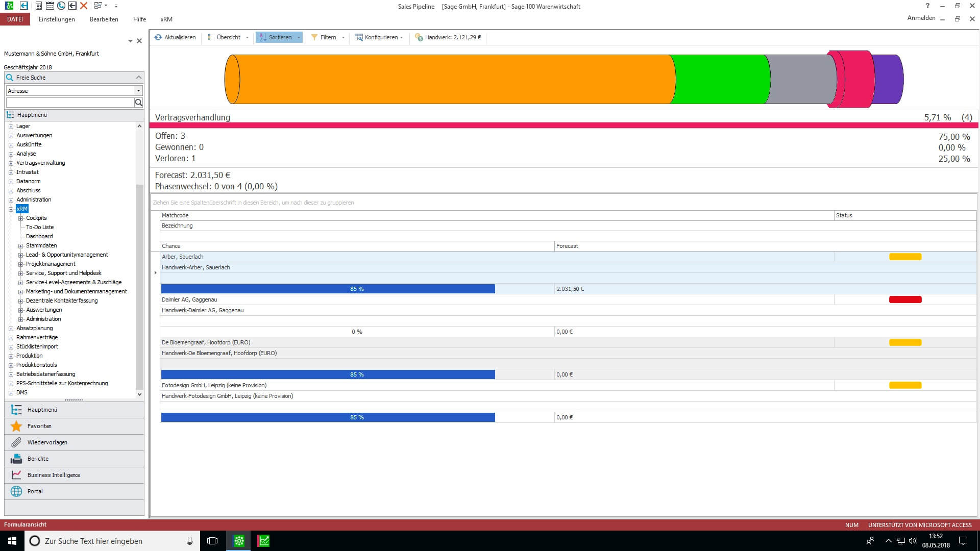Open the Übersicht toolbar menu

tap(228, 37)
